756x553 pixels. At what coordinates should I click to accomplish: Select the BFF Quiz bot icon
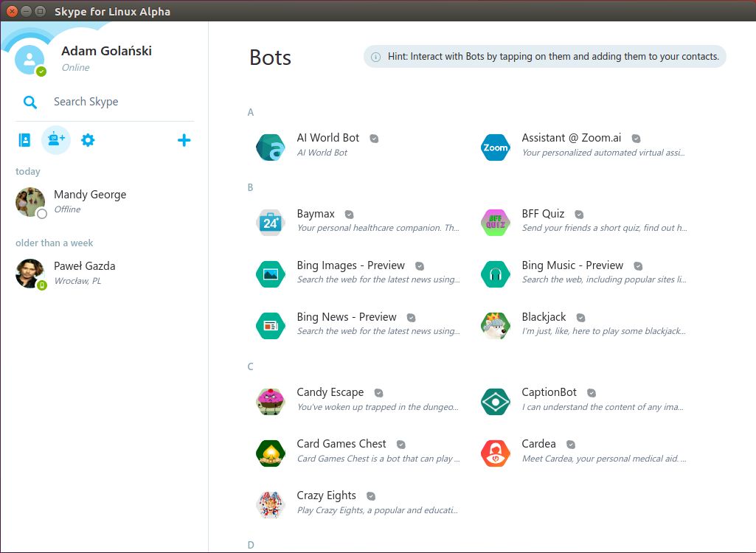tap(495, 222)
